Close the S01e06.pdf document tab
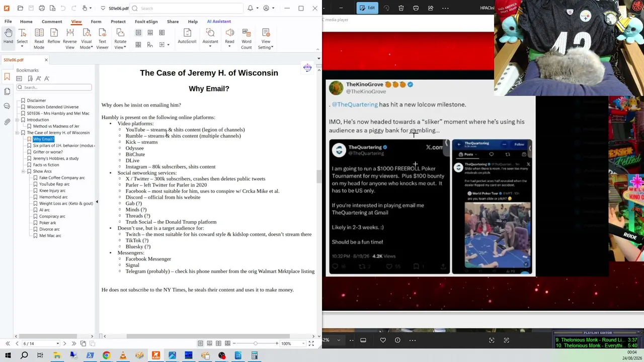The width and height of the screenshot is (644, 362). coord(46,60)
